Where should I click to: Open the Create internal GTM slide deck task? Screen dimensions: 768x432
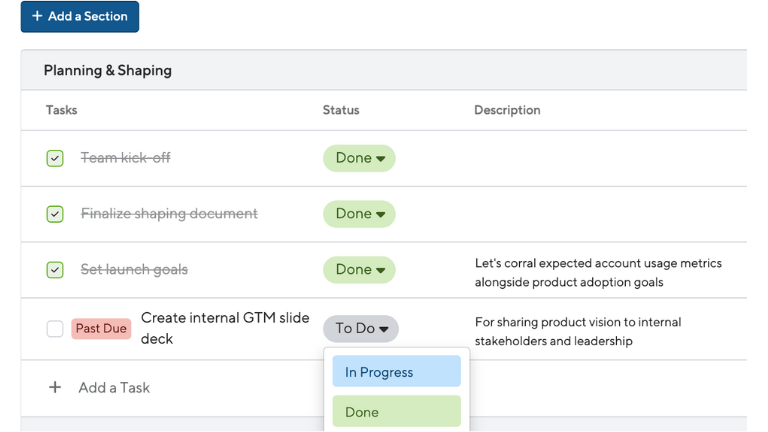click(225, 328)
